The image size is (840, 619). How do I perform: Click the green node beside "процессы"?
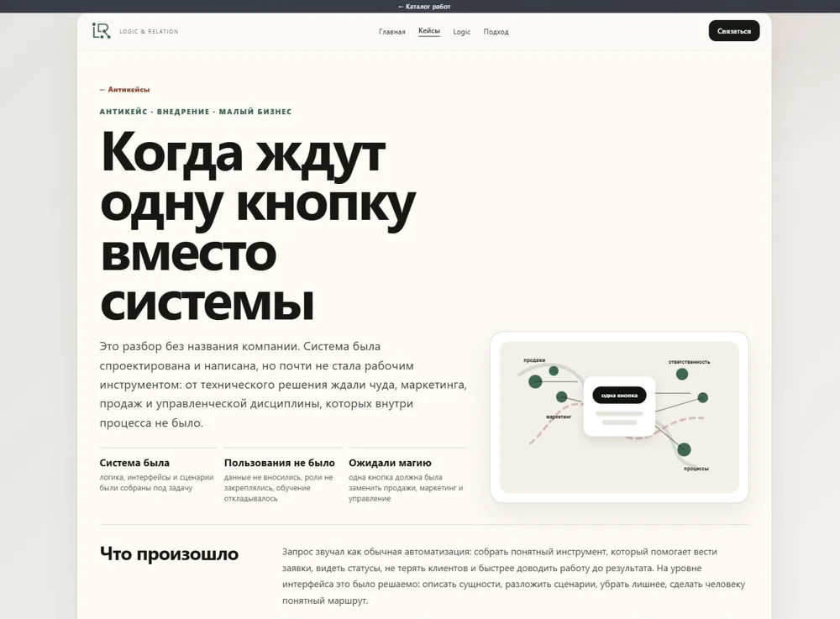click(684, 449)
